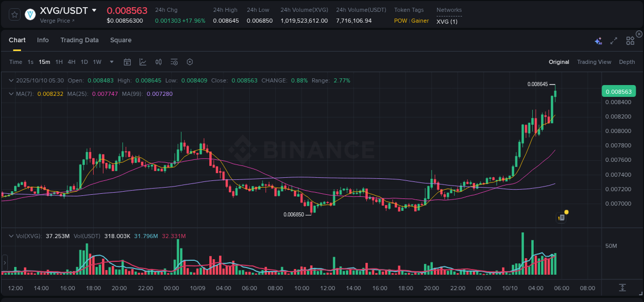Open the XVG/USDT pair selector dropdown

click(94, 9)
